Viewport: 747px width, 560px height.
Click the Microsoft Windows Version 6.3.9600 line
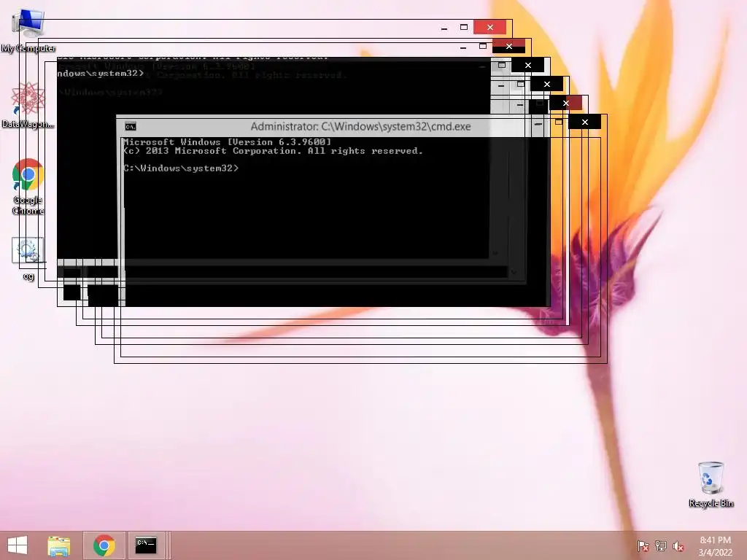click(x=227, y=142)
